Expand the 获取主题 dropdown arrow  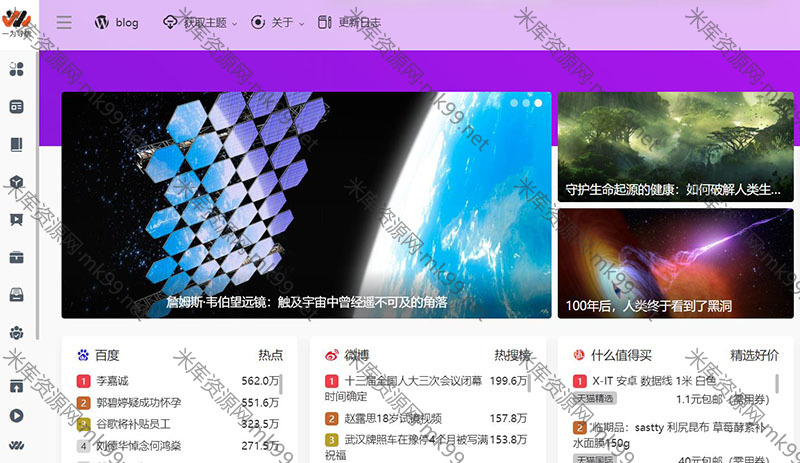coord(235,23)
